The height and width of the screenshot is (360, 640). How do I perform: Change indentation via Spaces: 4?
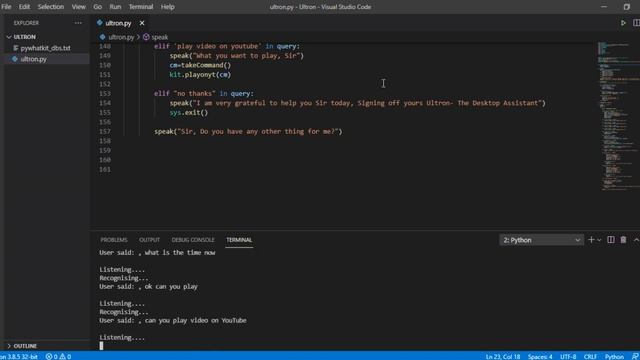pos(540,356)
